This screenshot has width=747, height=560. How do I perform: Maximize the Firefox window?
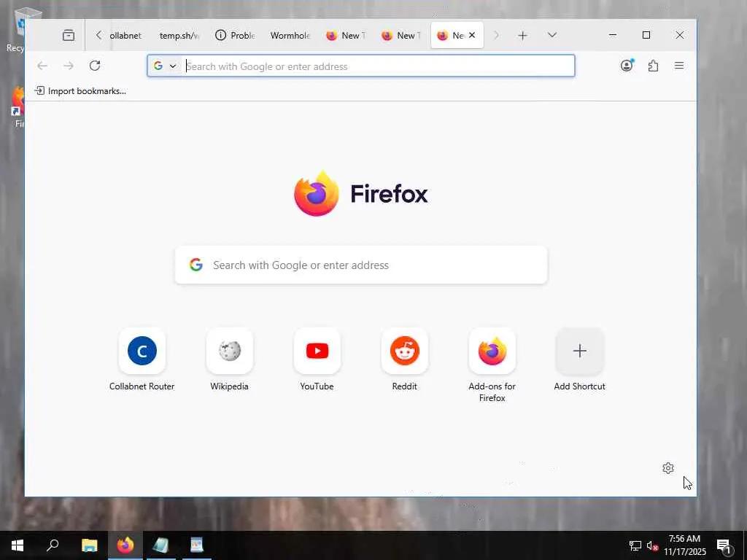coord(646,35)
